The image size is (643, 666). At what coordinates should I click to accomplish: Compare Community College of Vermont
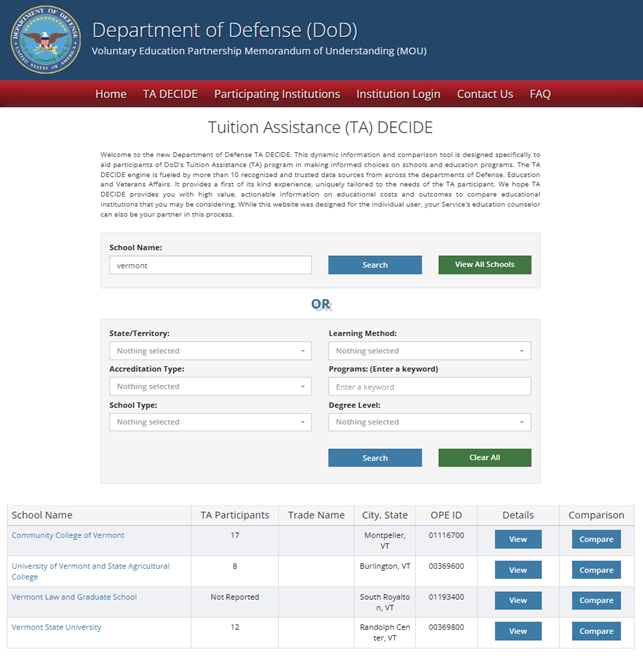tap(596, 539)
